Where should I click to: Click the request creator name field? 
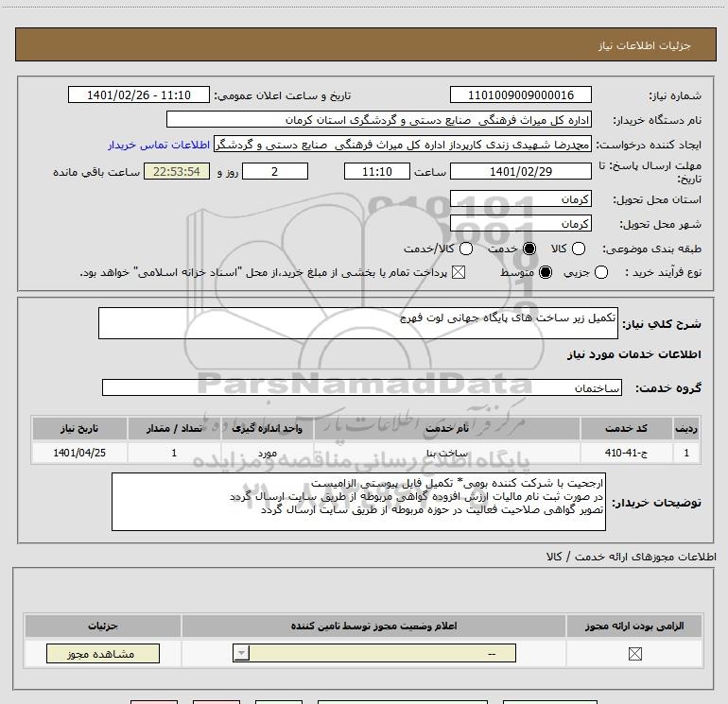click(403, 145)
